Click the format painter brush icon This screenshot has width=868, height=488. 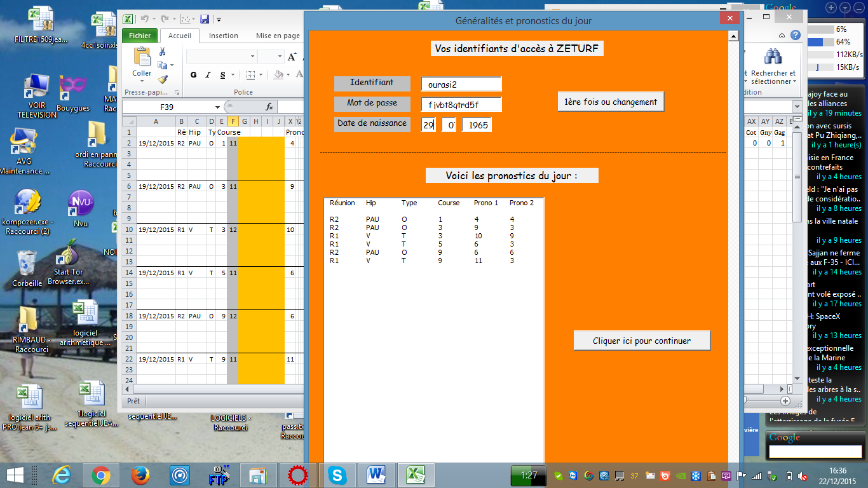[x=162, y=79]
